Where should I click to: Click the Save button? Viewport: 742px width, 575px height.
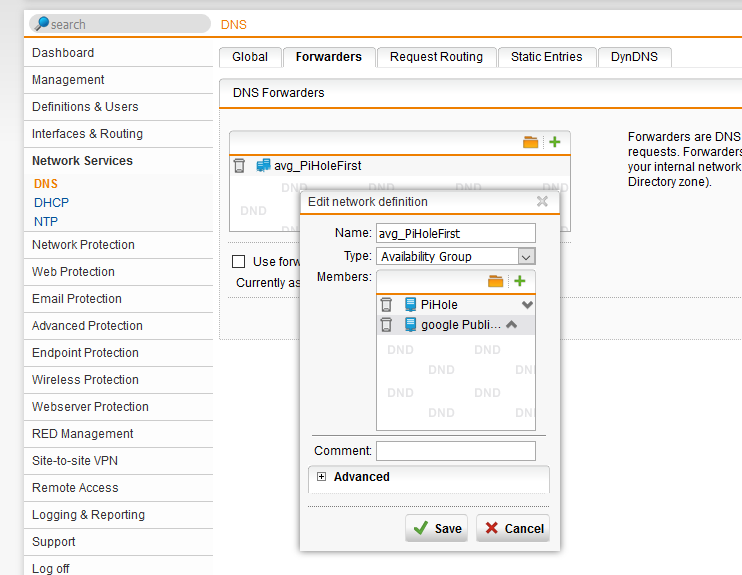point(436,528)
